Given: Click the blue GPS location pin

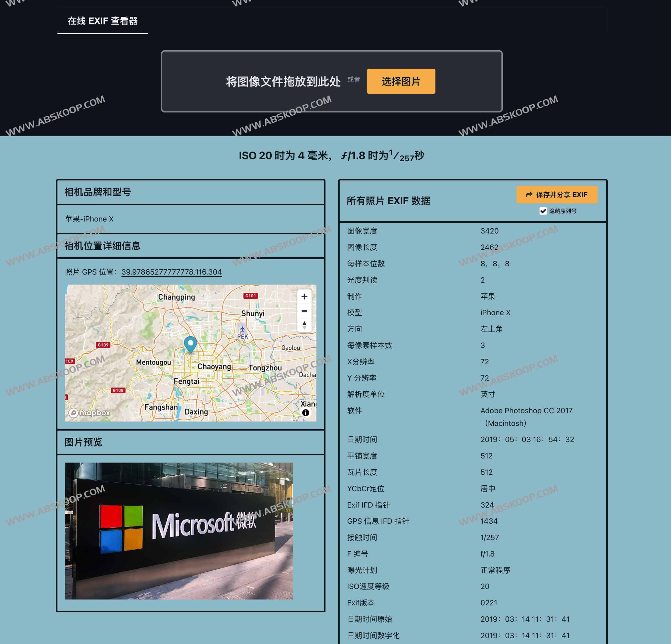Looking at the screenshot, I should click(x=190, y=344).
